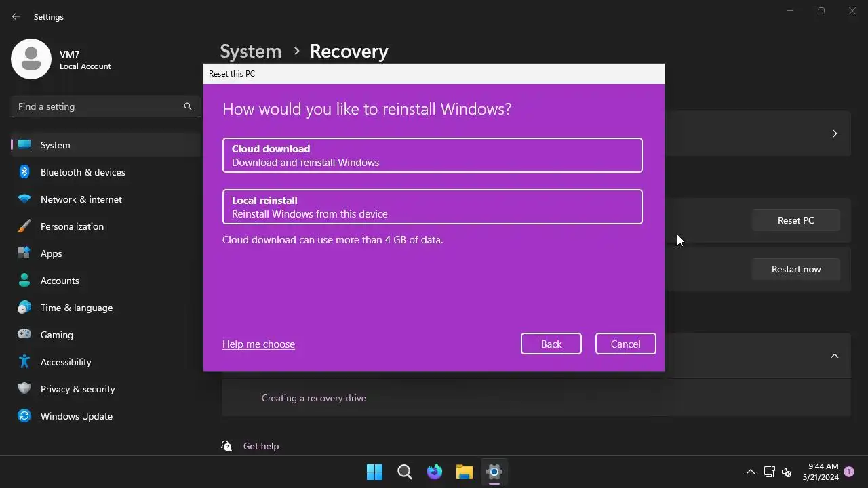Screen dimensions: 868x488
Task: Expand the top recovery option chevron
Action: tap(835, 134)
